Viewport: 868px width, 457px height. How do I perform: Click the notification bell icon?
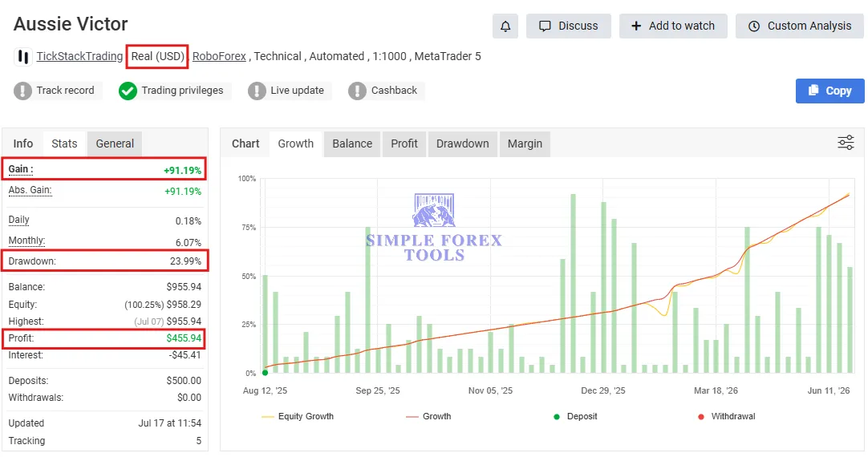pos(505,26)
